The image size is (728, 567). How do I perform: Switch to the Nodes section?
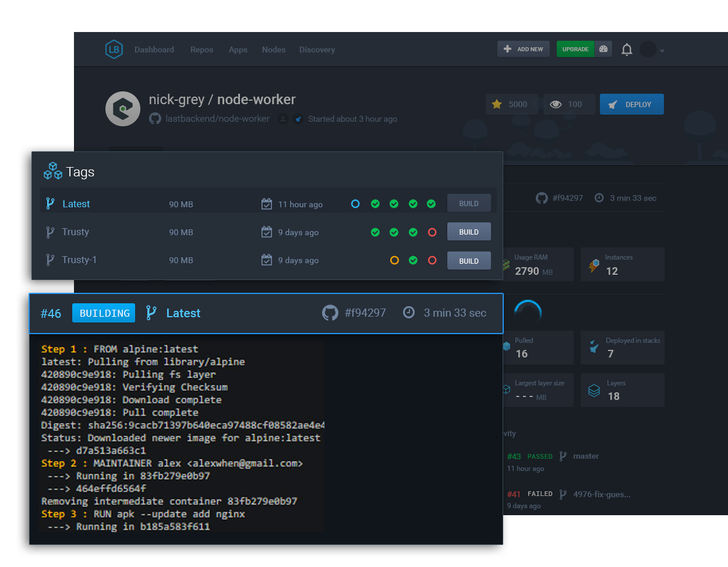tap(274, 49)
